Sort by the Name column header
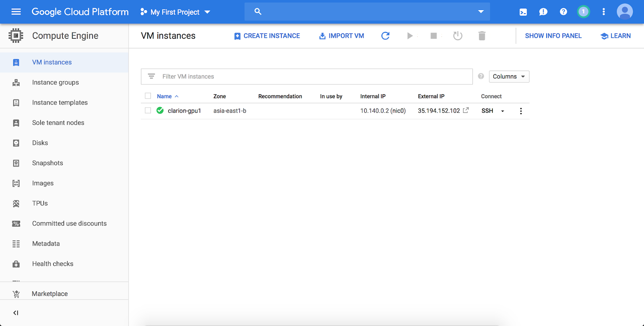 pos(167,96)
